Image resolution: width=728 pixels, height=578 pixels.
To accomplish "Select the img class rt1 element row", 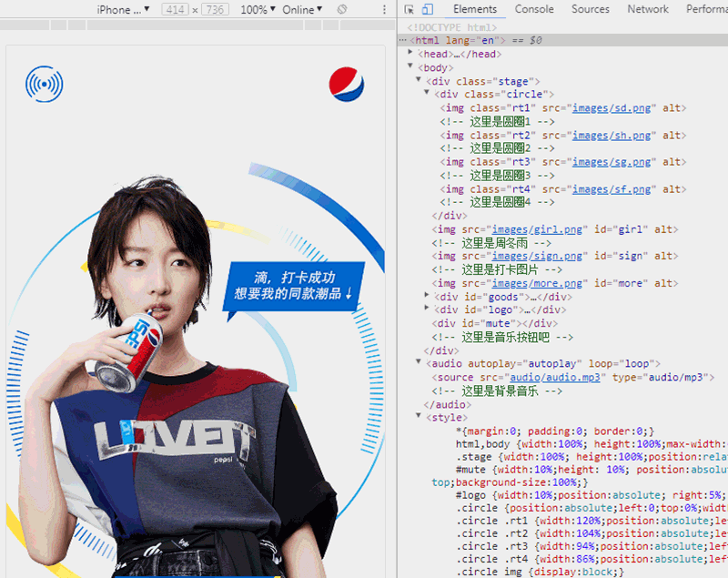I will tap(563, 108).
